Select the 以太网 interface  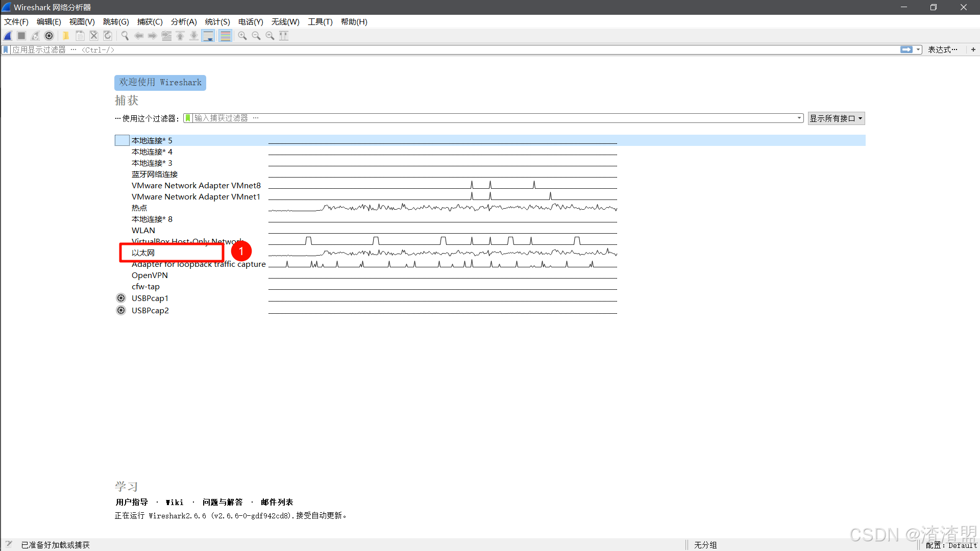click(x=143, y=253)
